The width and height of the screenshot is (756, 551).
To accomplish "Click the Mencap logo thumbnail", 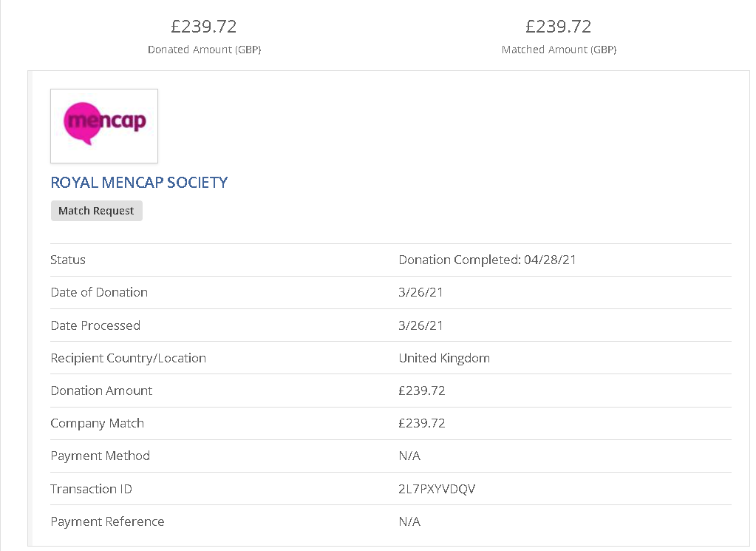I will 104,126.
